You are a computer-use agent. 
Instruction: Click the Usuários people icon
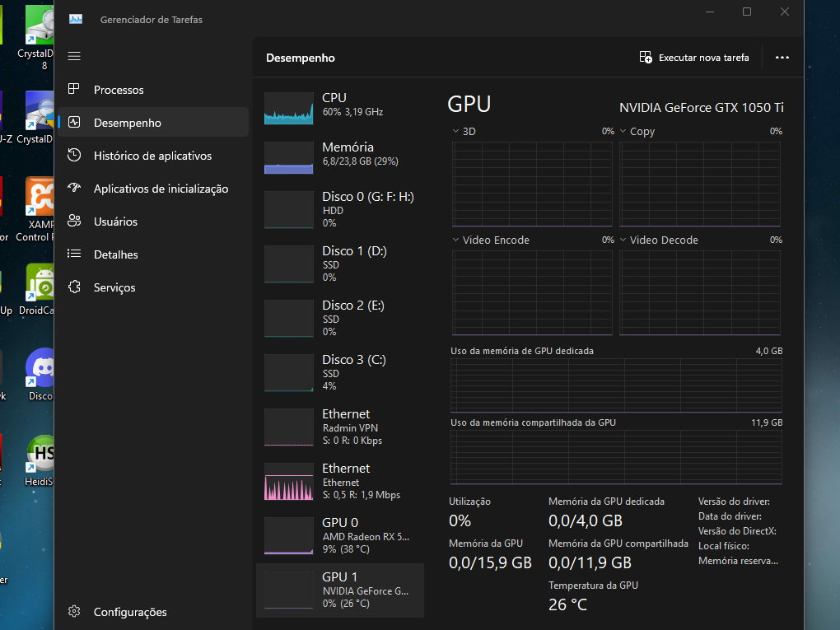[x=74, y=221]
